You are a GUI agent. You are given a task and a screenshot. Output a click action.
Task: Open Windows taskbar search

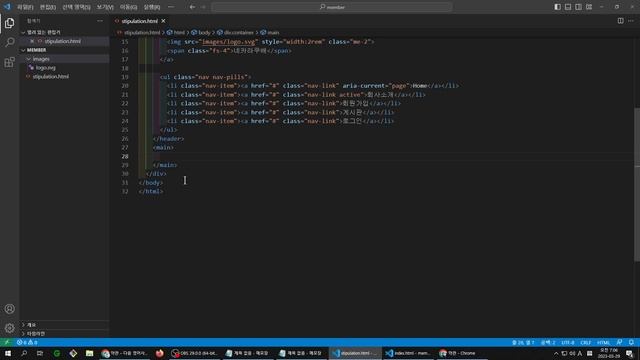[24, 353]
